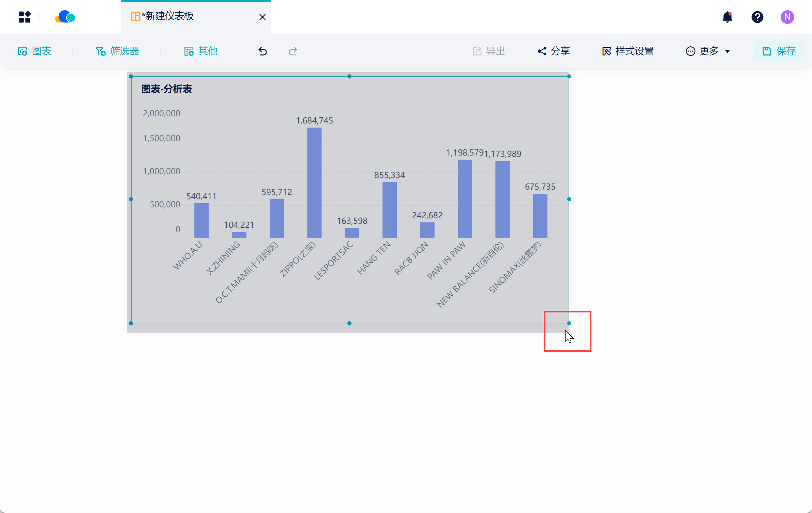
Task: Click the HANG TEN x-axis label
Action: (x=374, y=258)
